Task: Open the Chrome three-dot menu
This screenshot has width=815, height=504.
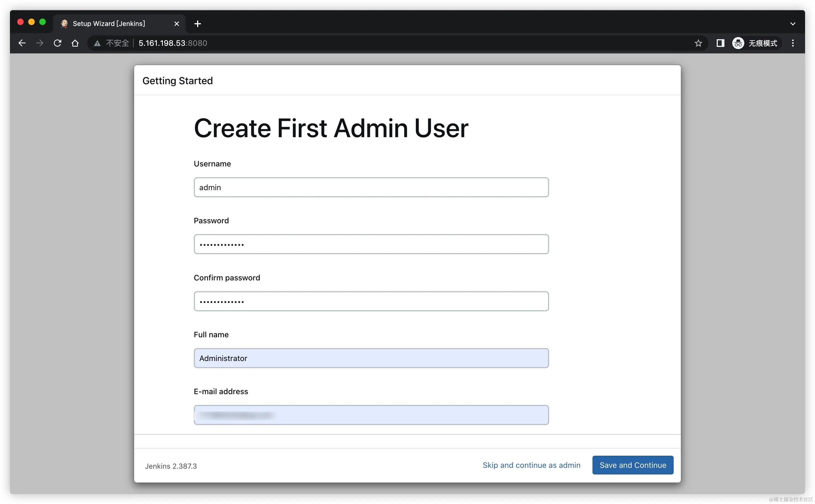Action: (793, 43)
